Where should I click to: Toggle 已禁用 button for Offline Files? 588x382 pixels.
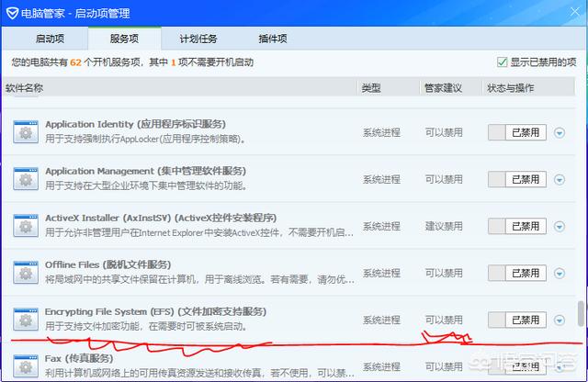517,273
